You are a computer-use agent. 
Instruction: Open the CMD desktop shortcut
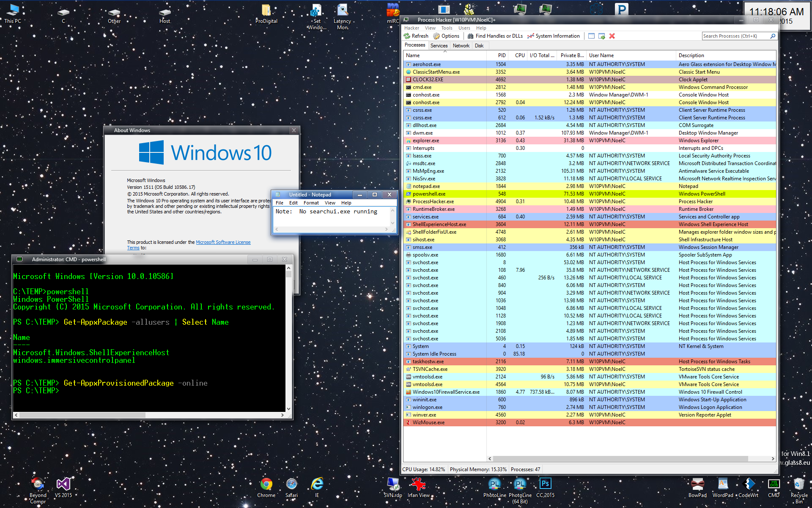pyautogui.click(x=774, y=488)
